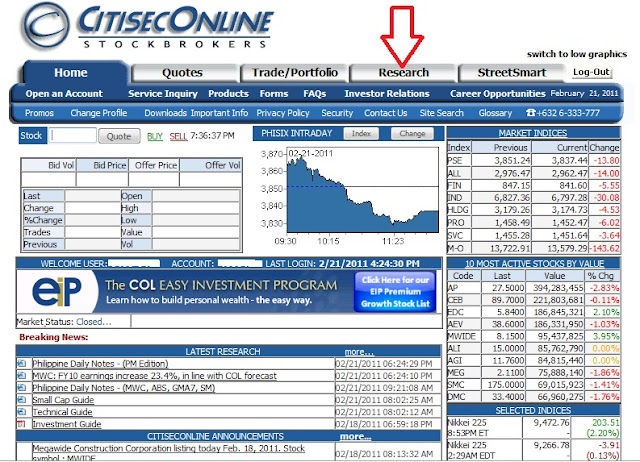The image size is (640, 462).
Task: Open the Downloads link
Action: point(165,113)
